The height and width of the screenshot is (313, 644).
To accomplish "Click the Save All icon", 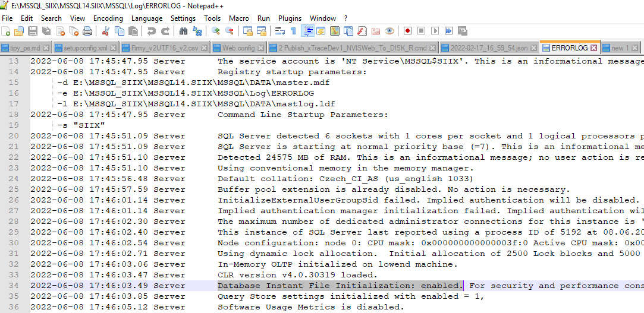I will (x=46, y=31).
